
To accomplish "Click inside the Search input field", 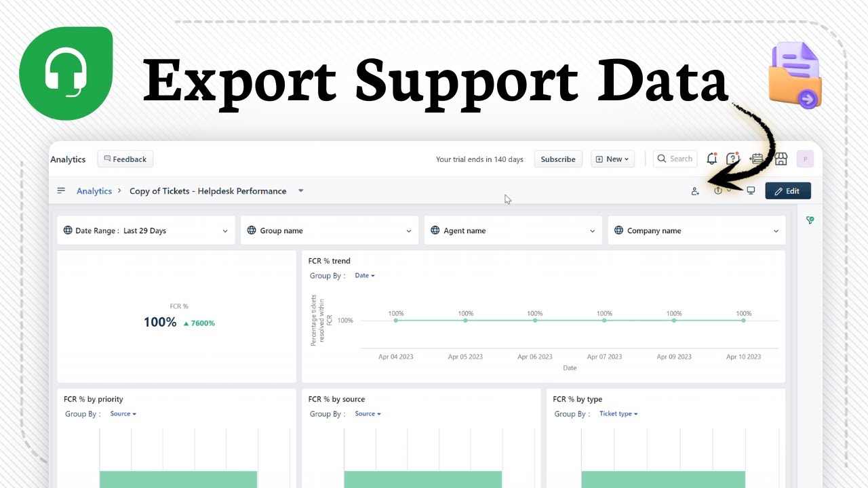I will (x=675, y=159).
